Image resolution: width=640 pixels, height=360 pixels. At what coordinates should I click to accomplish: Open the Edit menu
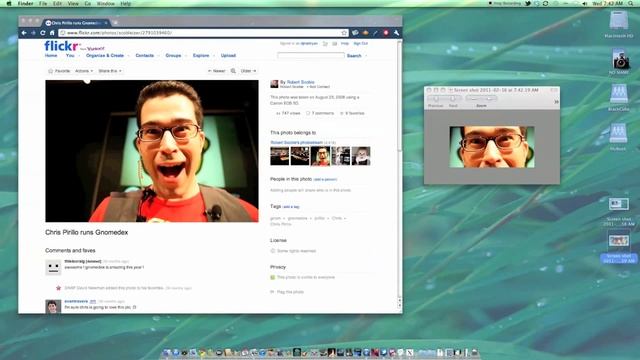pyautogui.click(x=57, y=3)
